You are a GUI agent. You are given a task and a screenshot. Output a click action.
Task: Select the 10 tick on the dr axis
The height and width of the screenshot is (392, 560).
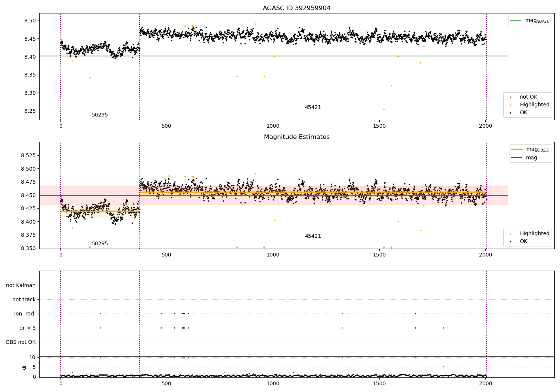point(32,357)
